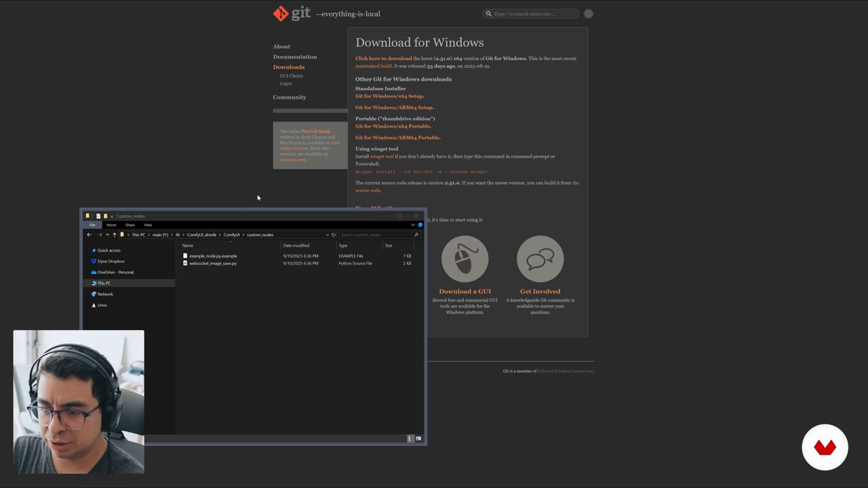
Task: Switch to large icons view in status bar
Action: (x=418, y=439)
